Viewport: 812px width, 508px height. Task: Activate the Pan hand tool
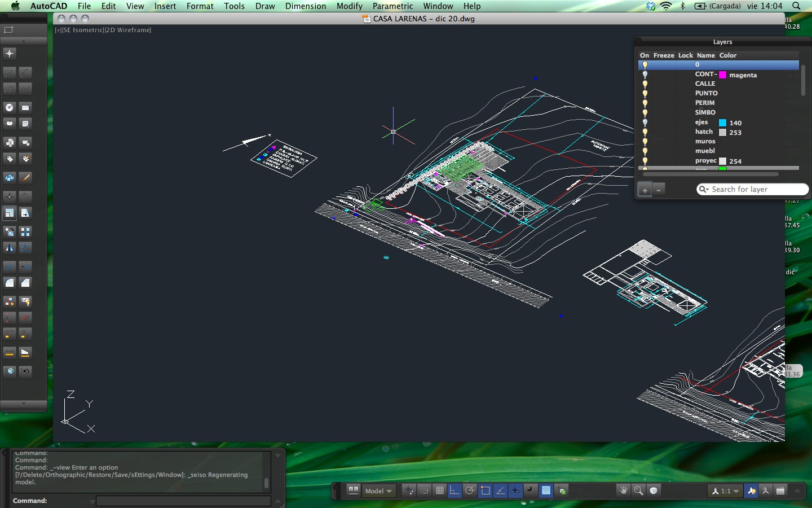[x=623, y=491]
